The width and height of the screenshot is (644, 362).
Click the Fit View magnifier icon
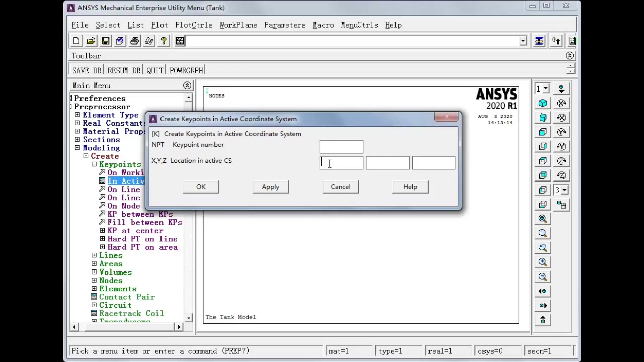click(543, 219)
